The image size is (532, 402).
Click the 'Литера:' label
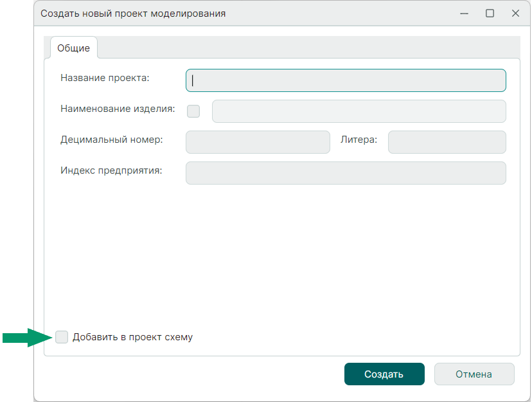(x=359, y=140)
